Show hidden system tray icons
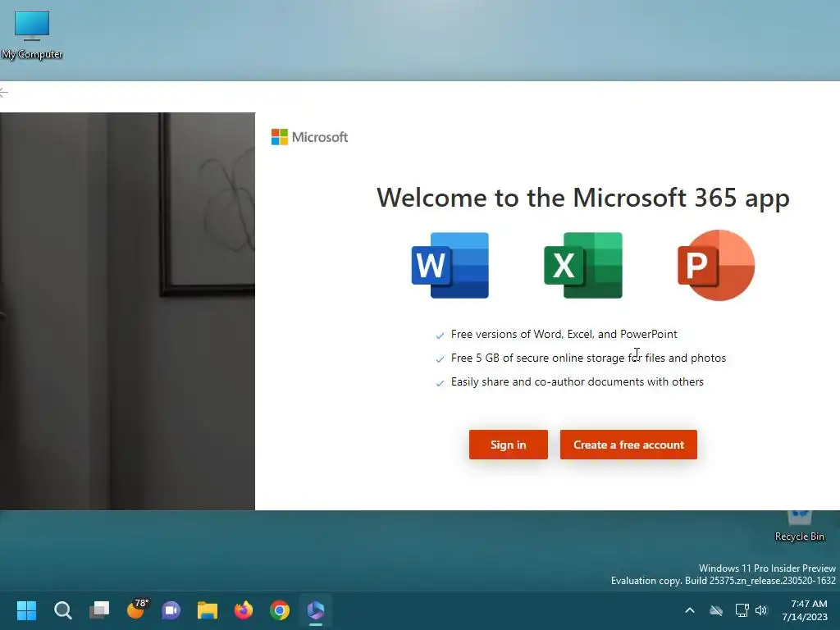 tap(690, 610)
